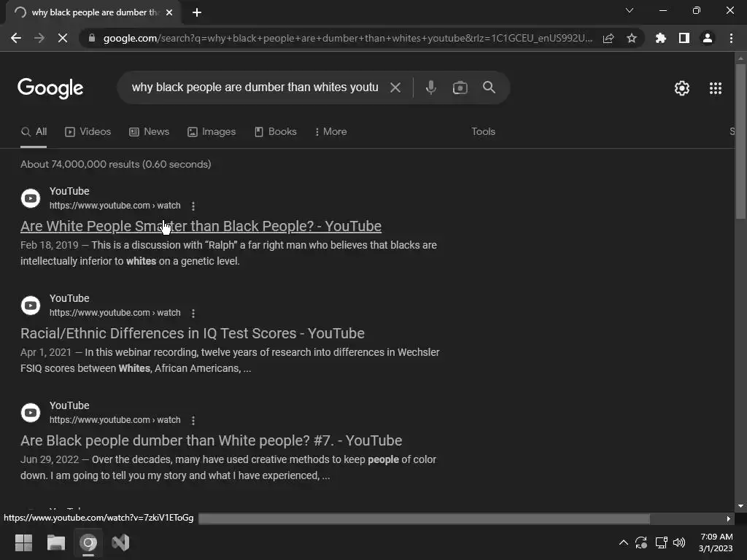
Task: Share this page from address bar
Action: tap(608, 38)
